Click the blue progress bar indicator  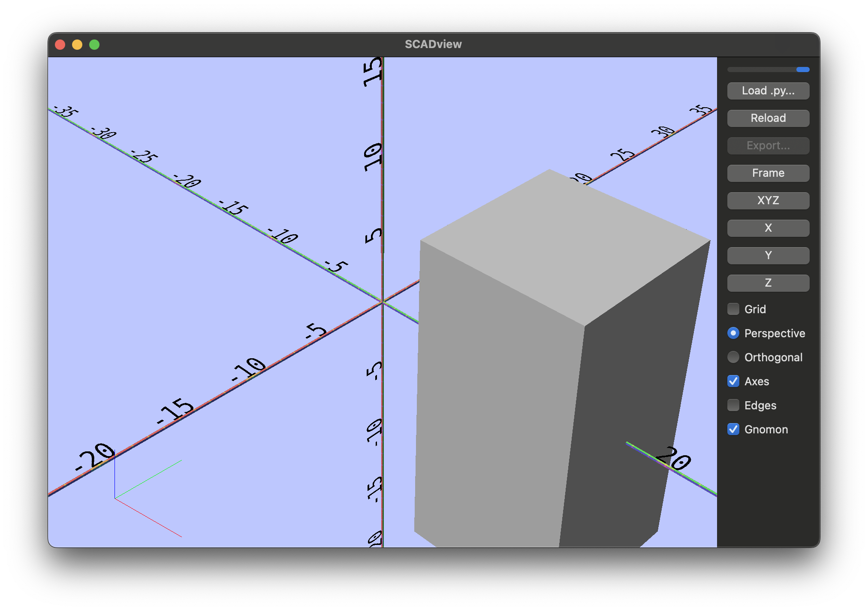tap(803, 70)
